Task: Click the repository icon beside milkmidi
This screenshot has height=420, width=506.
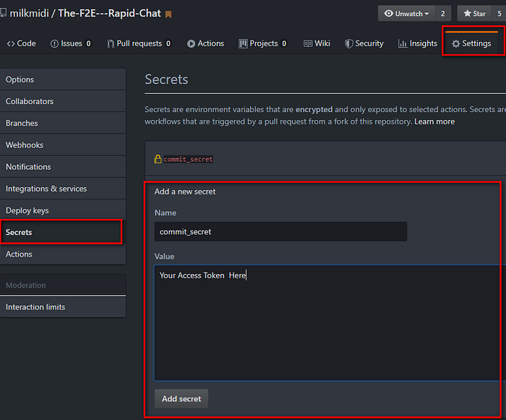Action: [3, 13]
